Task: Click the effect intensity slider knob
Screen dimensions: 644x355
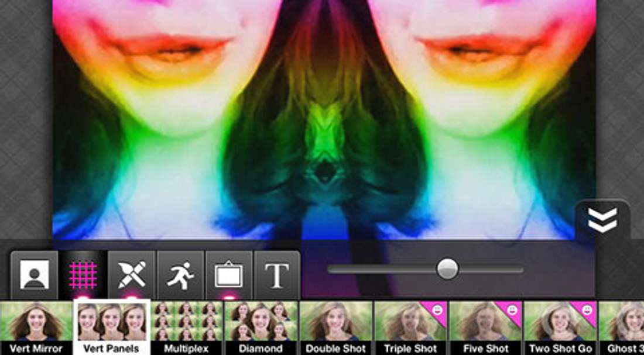Action: click(447, 269)
